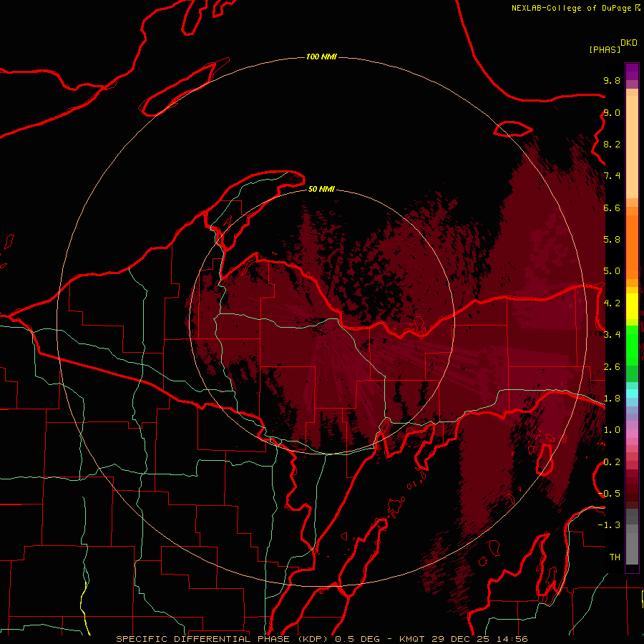This screenshot has width=644, height=644.
Task: Click the DKD label above the color scale
Action: click(629, 43)
